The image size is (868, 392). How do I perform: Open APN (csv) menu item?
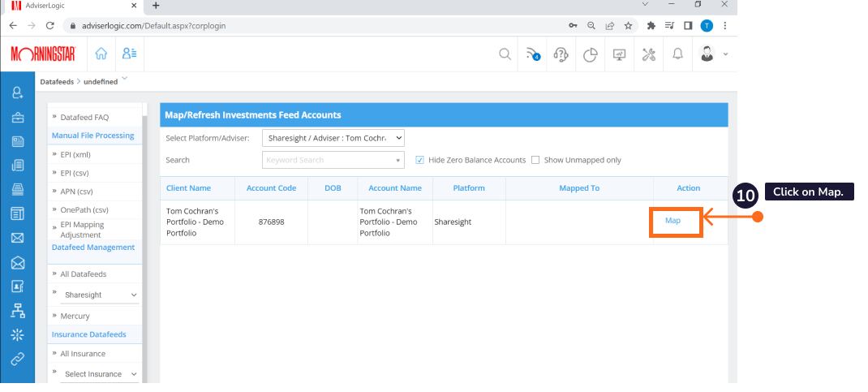pyautogui.click(x=76, y=192)
